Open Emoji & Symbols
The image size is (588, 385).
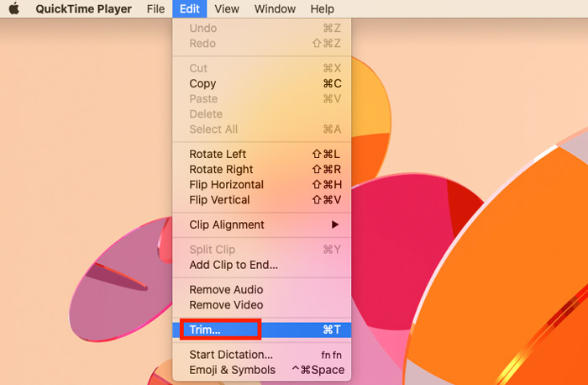point(262,370)
